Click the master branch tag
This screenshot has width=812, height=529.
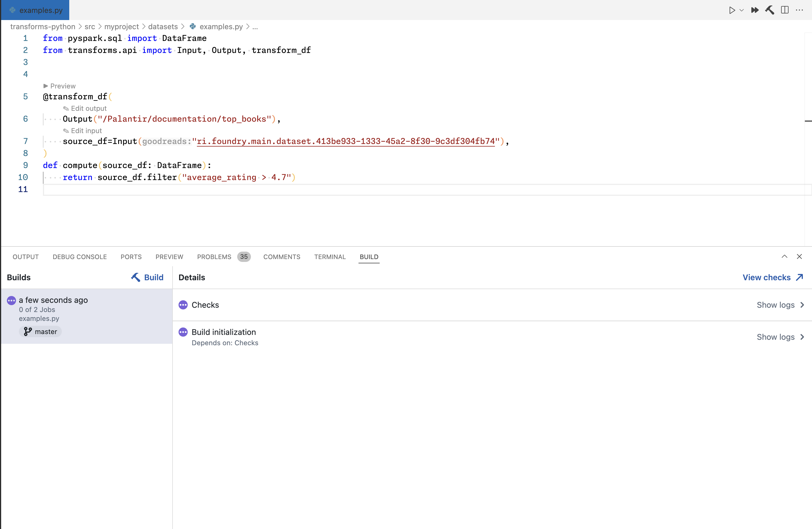(x=40, y=332)
